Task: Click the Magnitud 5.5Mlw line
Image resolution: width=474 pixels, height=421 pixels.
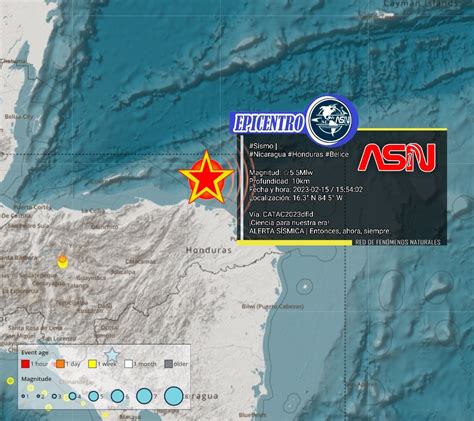Action: (x=281, y=173)
